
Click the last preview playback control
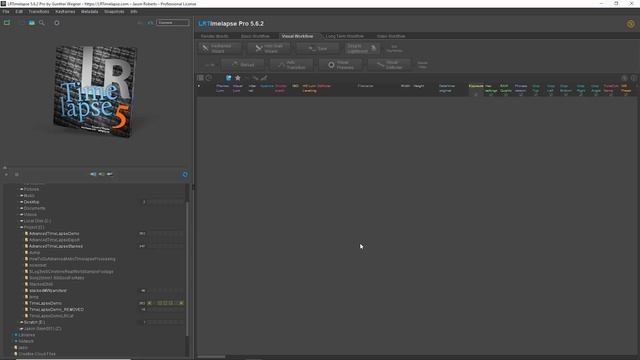pyautogui.click(x=109, y=174)
